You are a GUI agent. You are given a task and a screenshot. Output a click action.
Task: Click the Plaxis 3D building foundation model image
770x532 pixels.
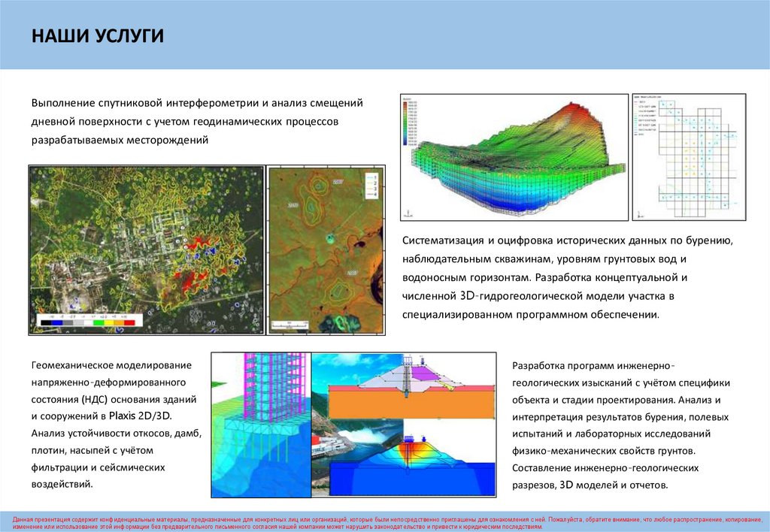point(261,425)
